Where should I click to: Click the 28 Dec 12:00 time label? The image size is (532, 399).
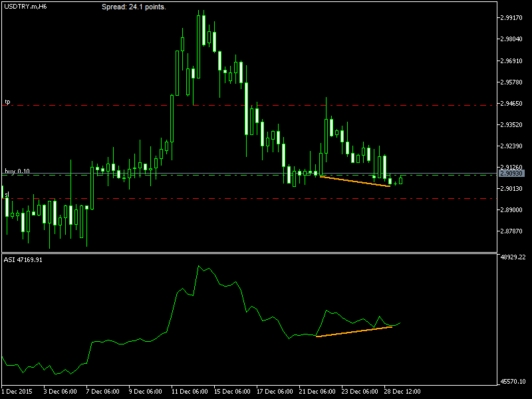[402, 391]
